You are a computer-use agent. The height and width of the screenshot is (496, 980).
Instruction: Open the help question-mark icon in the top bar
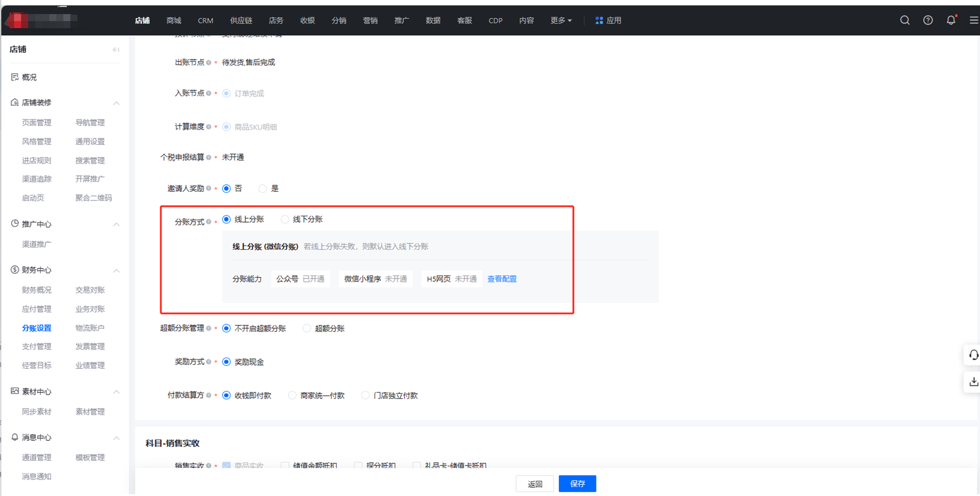[928, 20]
